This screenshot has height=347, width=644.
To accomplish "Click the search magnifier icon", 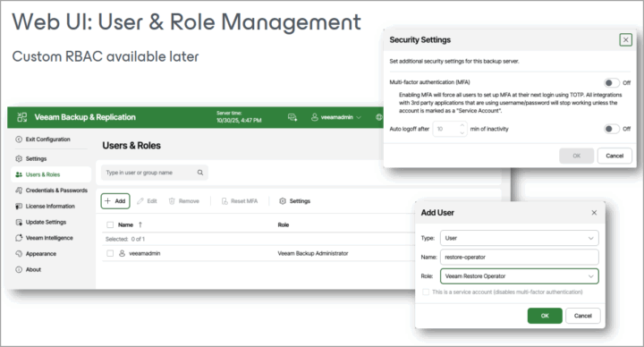I will click(x=200, y=173).
